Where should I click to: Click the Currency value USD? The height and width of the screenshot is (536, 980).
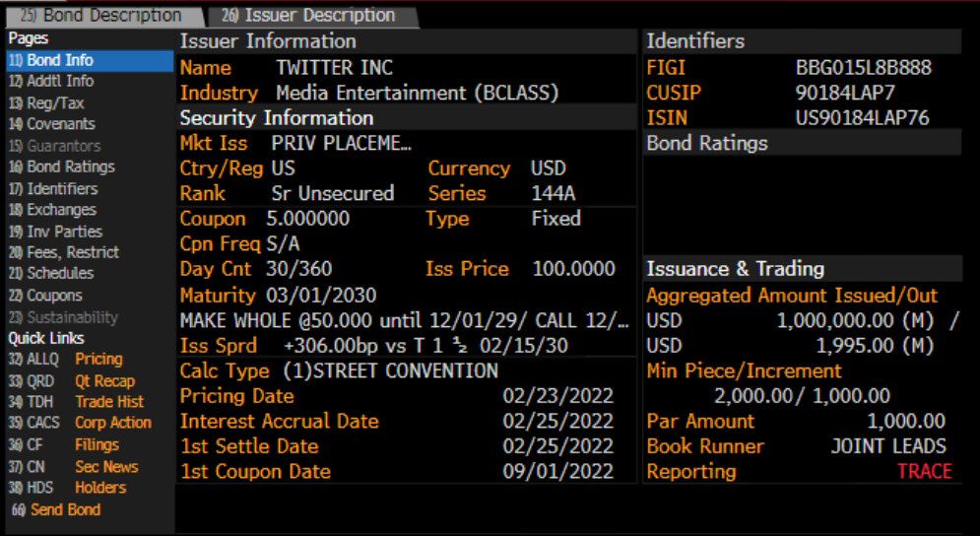point(549,168)
